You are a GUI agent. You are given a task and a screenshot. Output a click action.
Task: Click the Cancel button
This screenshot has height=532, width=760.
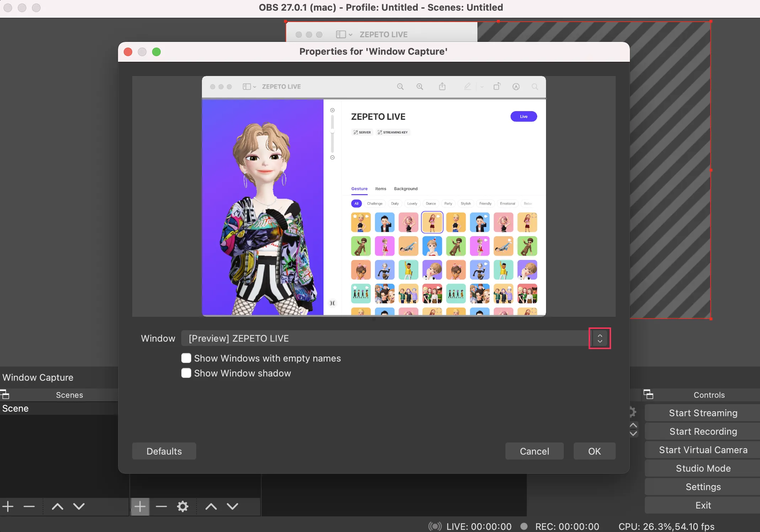[x=534, y=451]
